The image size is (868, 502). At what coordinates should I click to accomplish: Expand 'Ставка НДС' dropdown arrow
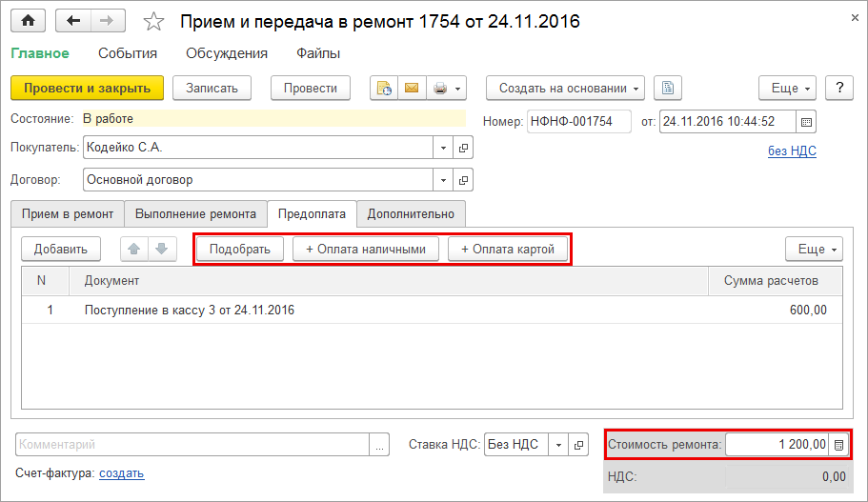pyautogui.click(x=558, y=445)
